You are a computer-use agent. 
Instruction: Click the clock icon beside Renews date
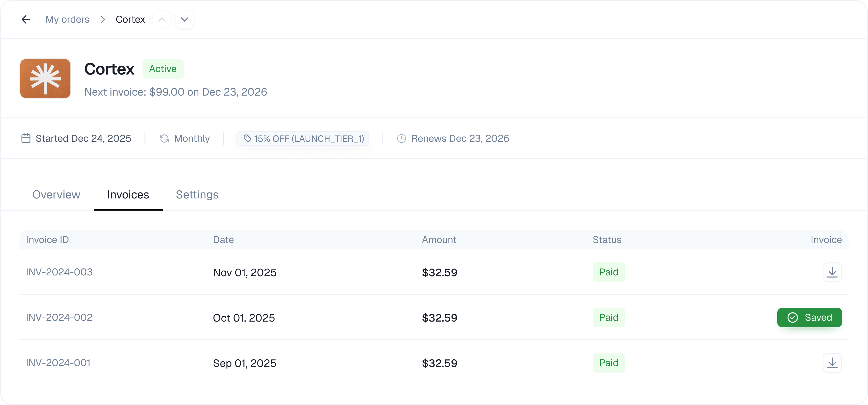click(401, 139)
